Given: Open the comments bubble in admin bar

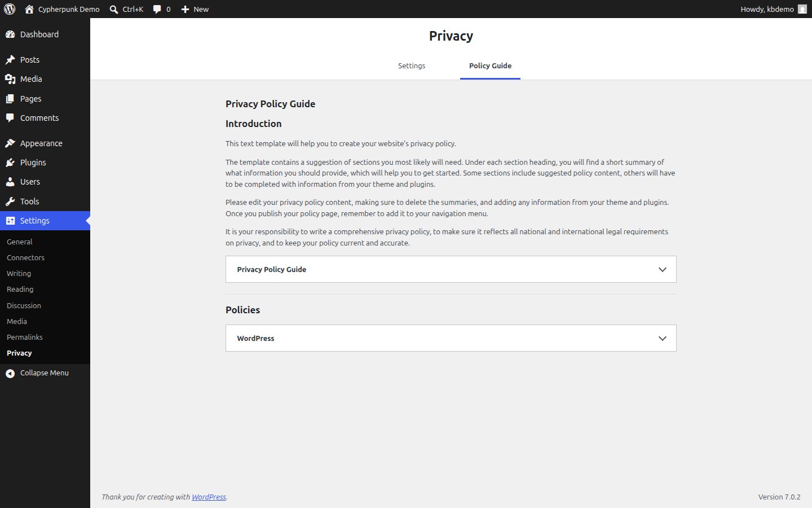Looking at the screenshot, I should 157,9.
